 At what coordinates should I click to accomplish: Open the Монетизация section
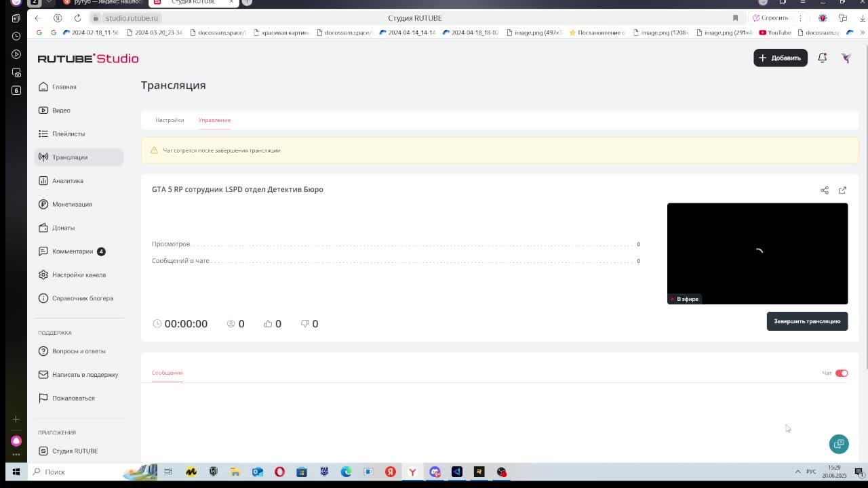(x=79, y=204)
